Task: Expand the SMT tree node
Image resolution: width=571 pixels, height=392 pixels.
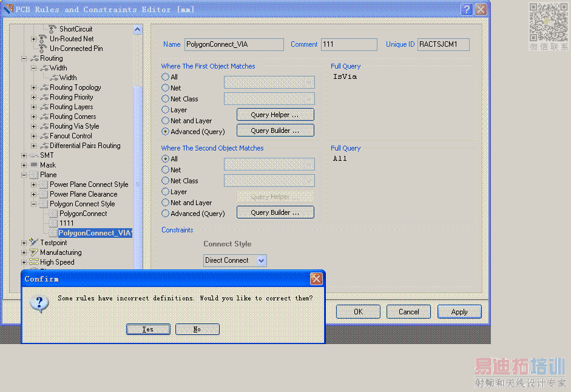Action: [x=24, y=155]
